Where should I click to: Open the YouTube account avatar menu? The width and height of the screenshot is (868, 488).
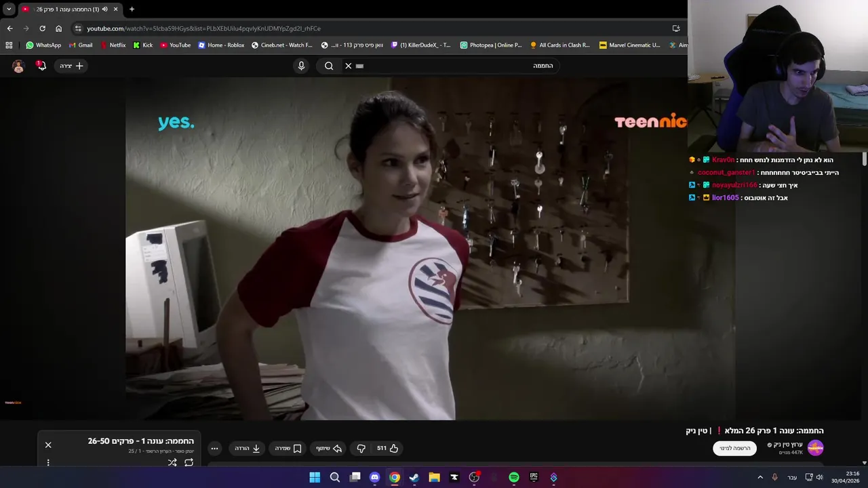point(18,66)
